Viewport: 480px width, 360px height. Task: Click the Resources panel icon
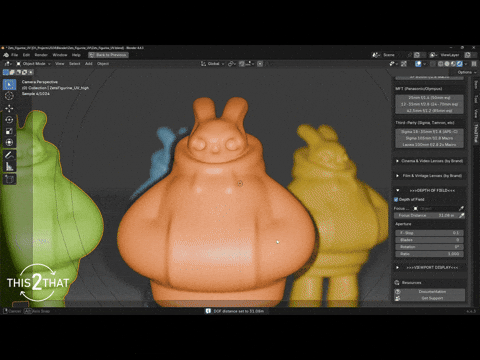[397, 283]
